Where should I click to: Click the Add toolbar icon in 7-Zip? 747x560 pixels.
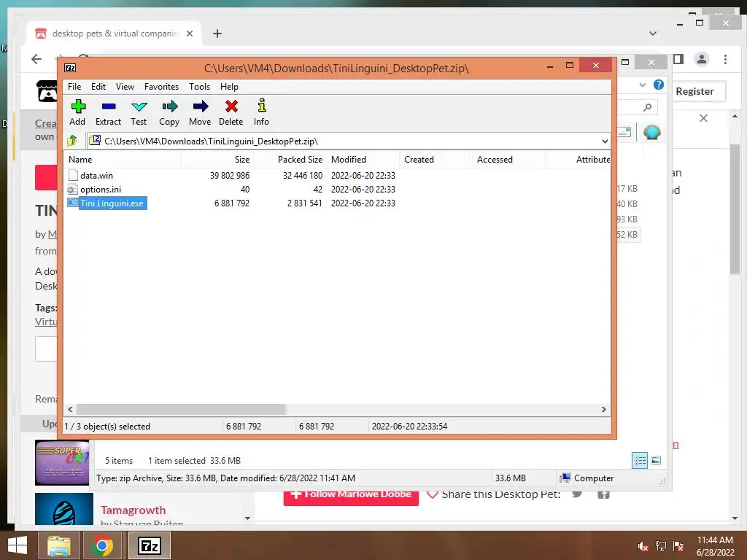[77, 106]
